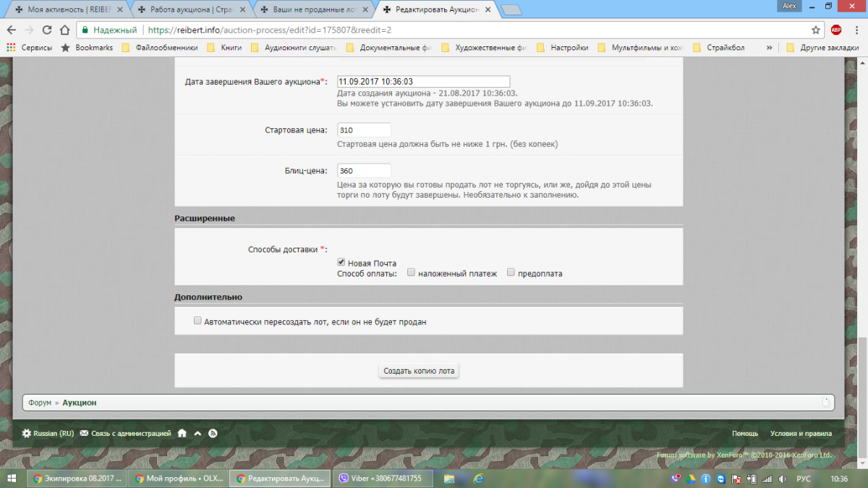
Task: Open the Russian (RU) language chooser
Action: [48, 433]
